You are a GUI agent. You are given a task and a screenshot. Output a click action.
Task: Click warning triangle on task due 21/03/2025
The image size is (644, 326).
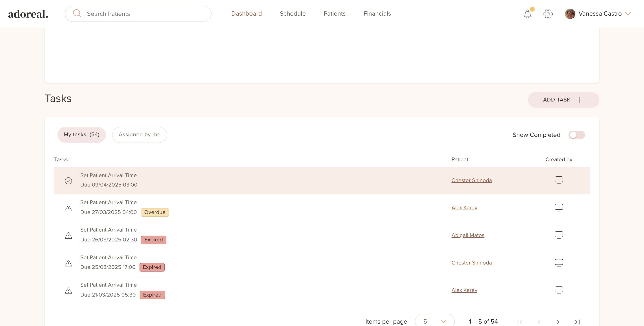coord(68,291)
